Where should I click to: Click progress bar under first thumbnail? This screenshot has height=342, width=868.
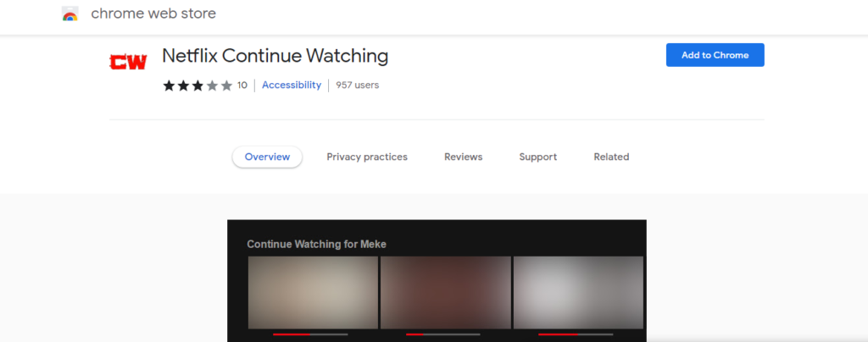[310, 334]
